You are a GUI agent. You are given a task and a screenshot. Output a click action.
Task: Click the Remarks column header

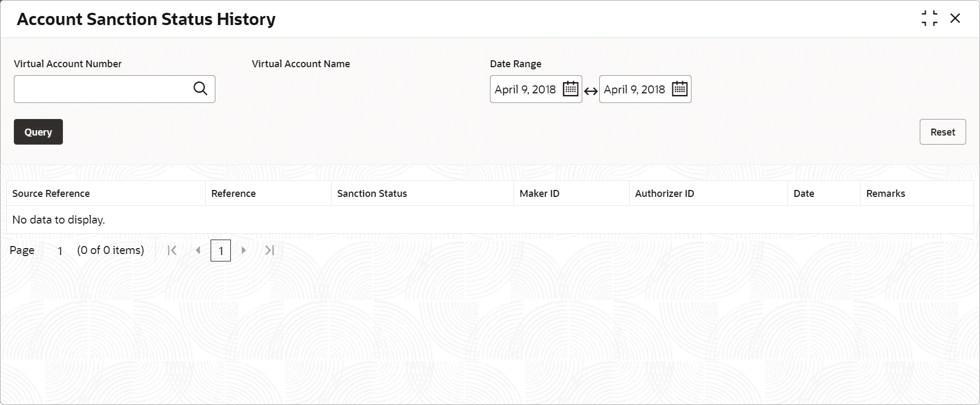[x=886, y=193]
